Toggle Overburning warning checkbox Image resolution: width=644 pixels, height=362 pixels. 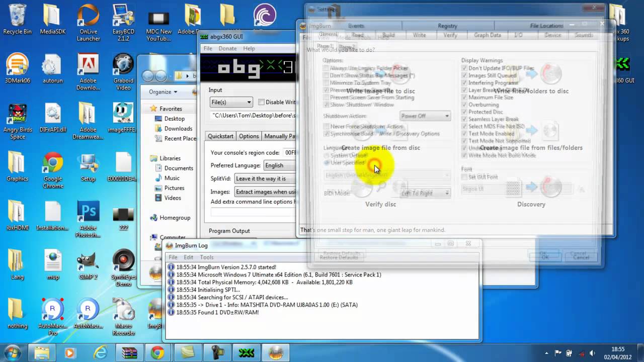tap(464, 105)
